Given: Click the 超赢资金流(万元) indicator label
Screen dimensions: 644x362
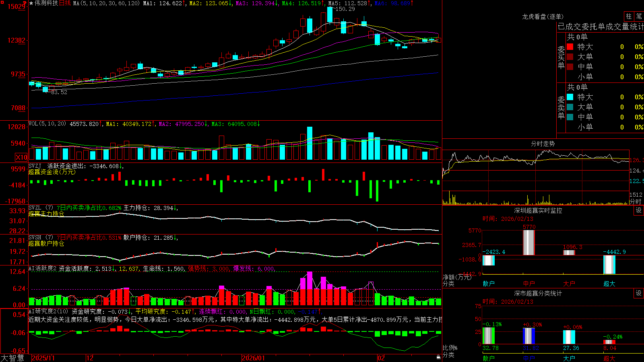Looking at the screenshot, I should [x=52, y=172].
